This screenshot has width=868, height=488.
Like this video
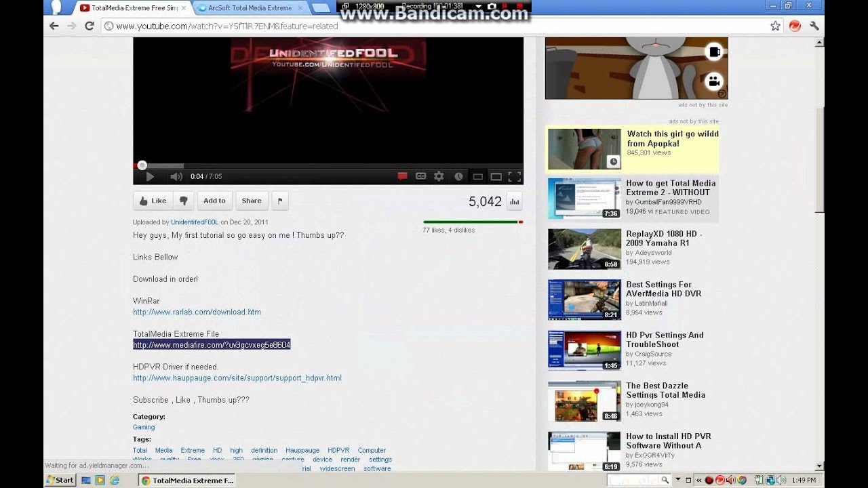152,201
